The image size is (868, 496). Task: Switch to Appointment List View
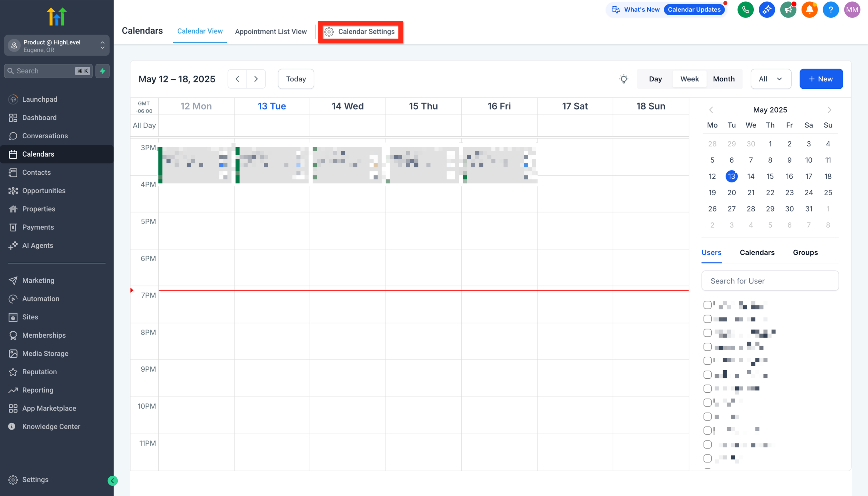(271, 31)
